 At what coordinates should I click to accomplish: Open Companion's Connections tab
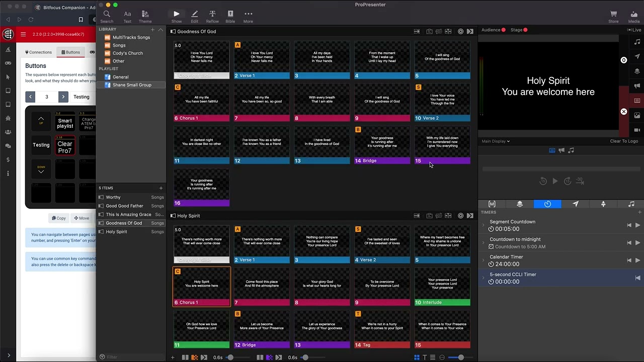coord(39,52)
